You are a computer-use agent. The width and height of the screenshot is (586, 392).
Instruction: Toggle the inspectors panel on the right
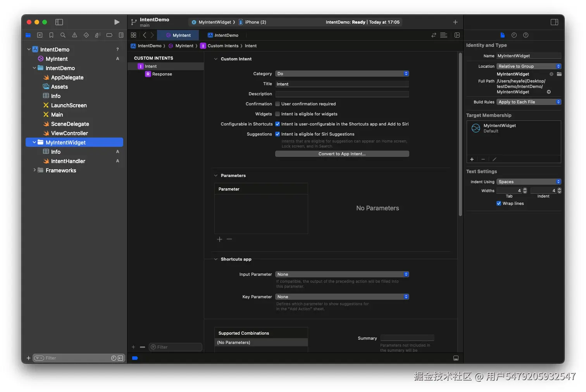pyautogui.click(x=554, y=22)
